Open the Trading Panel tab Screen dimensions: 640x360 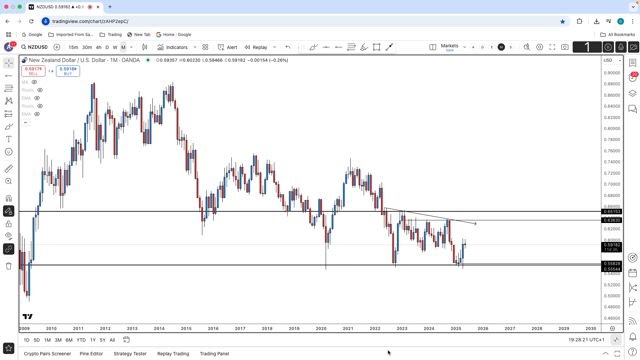coord(214,353)
